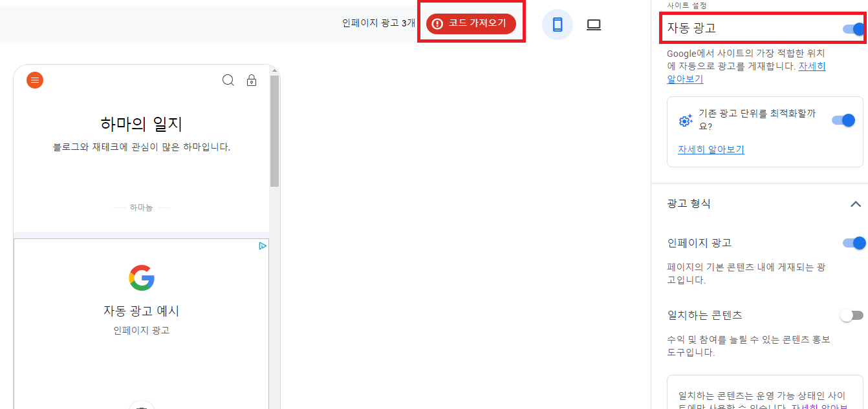Click Google G logo in sample ad
The width and height of the screenshot is (868, 409).
[142, 278]
